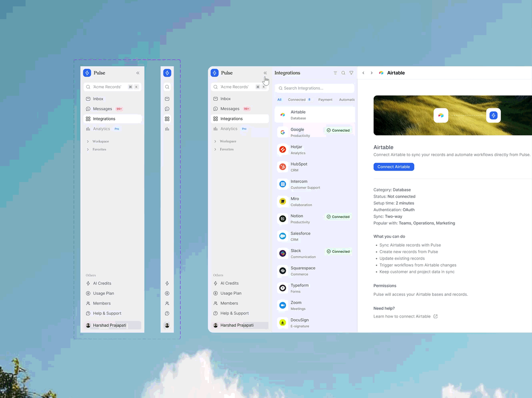Click the search icon in the icon-only collapsed sidebar
532x398 pixels.
(x=167, y=87)
